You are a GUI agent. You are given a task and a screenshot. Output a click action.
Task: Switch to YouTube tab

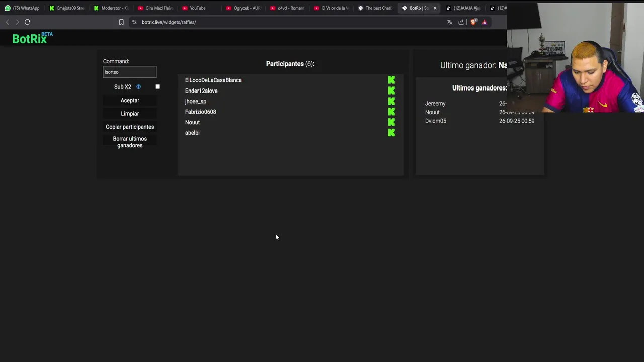point(199,8)
